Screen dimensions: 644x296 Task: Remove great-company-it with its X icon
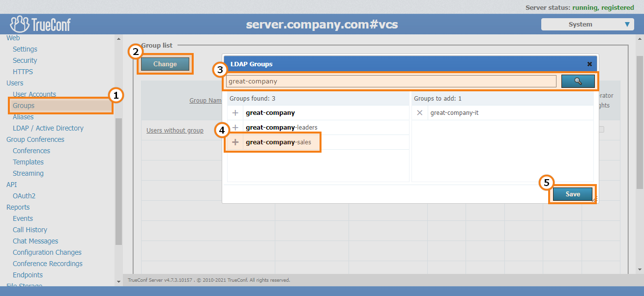(x=420, y=112)
